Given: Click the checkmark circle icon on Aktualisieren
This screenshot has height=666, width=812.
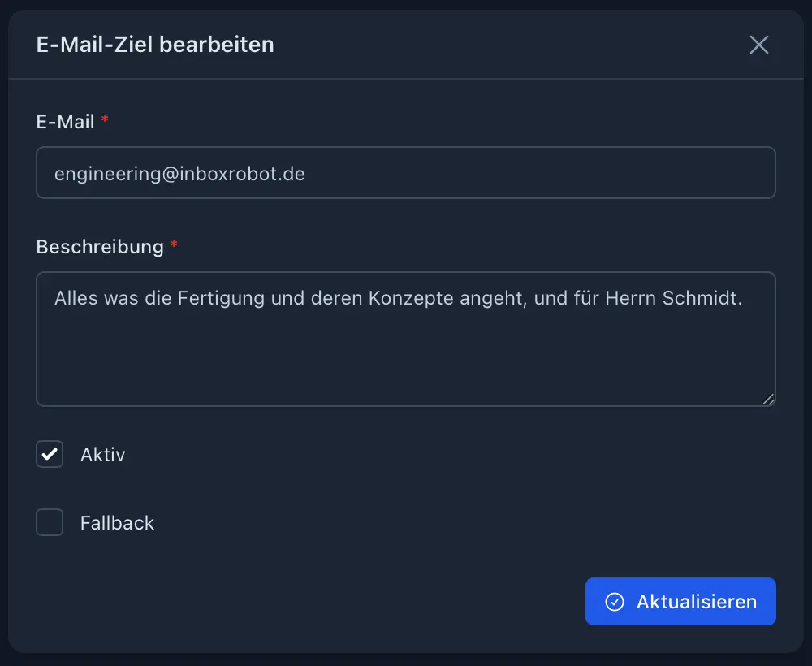Looking at the screenshot, I should pos(615,602).
